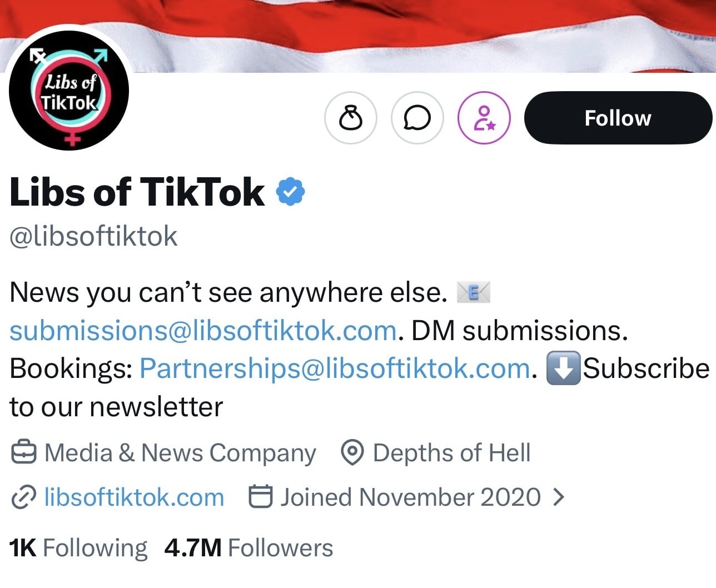Visit the libsoftiktok.com website link
Image resolution: width=716 pixels, height=588 pixels.
click(x=134, y=497)
